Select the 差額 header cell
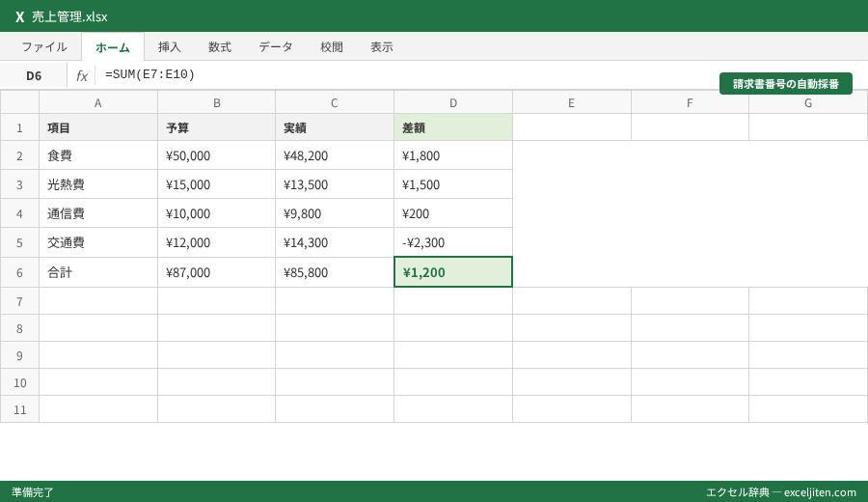 [x=453, y=128]
